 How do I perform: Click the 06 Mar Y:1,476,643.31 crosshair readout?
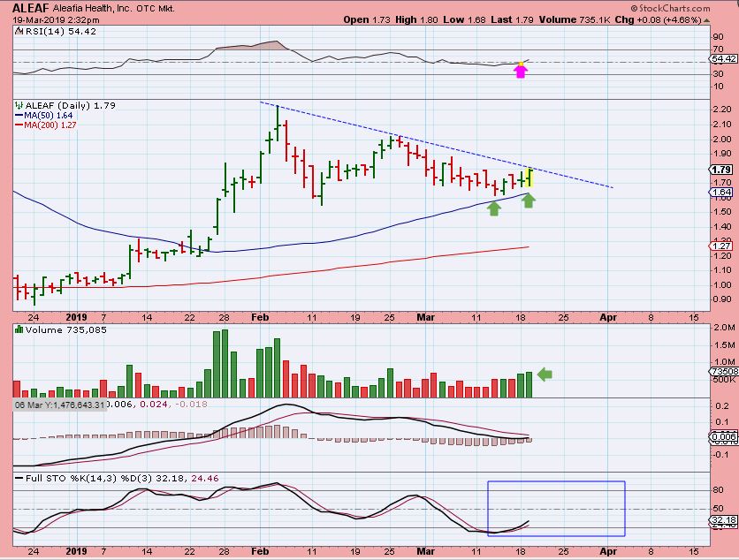pos(59,405)
